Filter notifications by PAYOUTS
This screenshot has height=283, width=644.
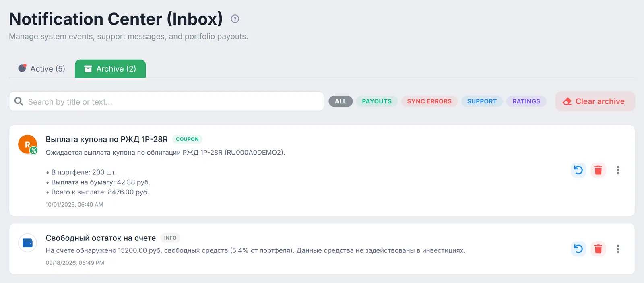click(x=377, y=101)
